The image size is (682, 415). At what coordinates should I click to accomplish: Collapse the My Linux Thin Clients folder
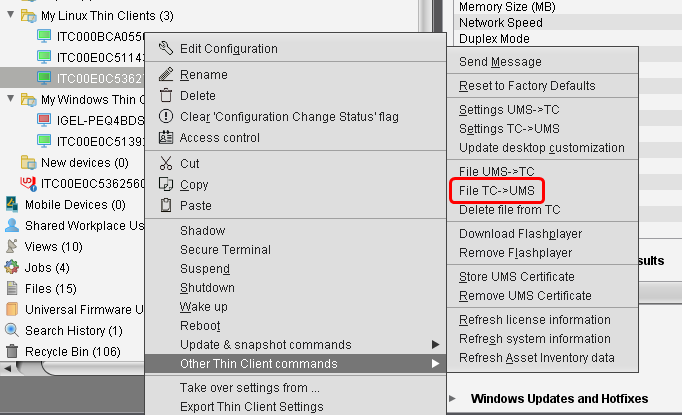(9, 16)
